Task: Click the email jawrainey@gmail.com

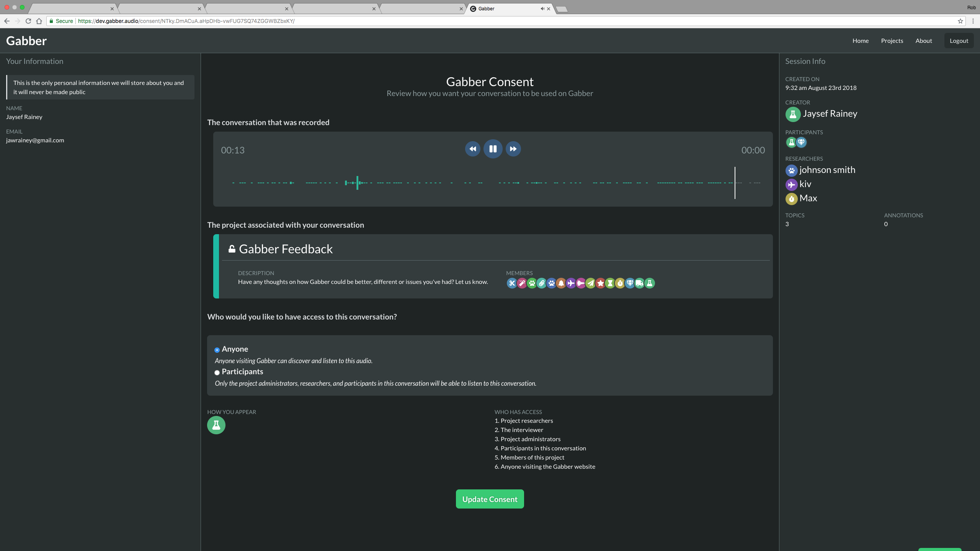Action: point(35,140)
